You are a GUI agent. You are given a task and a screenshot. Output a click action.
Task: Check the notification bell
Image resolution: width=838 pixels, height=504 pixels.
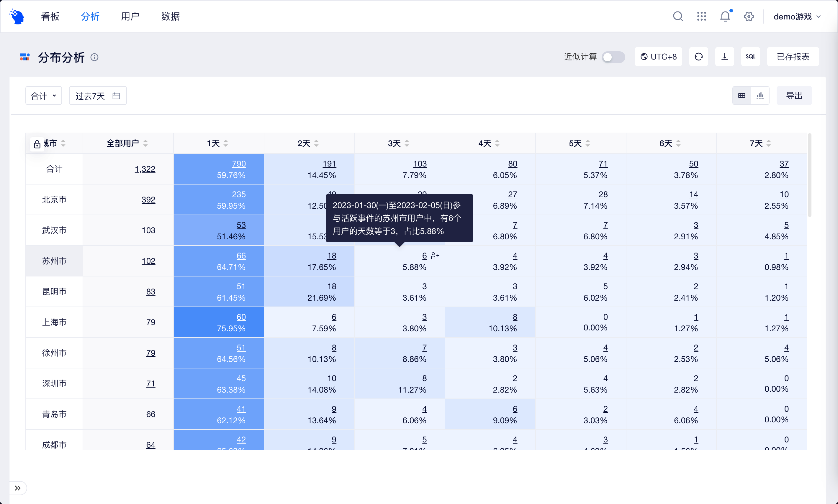724,16
